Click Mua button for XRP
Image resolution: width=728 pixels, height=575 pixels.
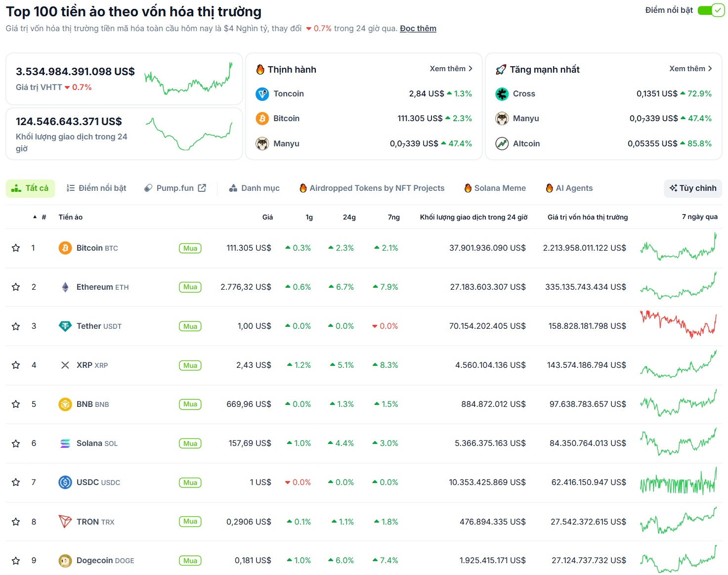(x=190, y=365)
